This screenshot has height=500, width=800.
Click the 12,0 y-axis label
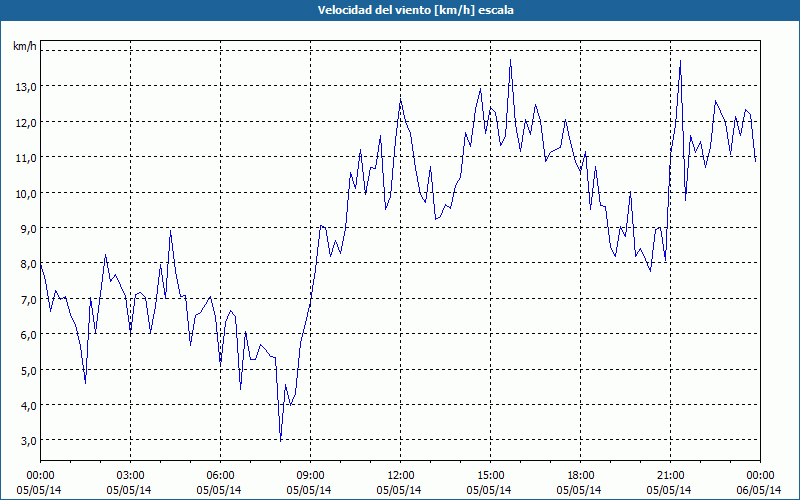point(26,123)
